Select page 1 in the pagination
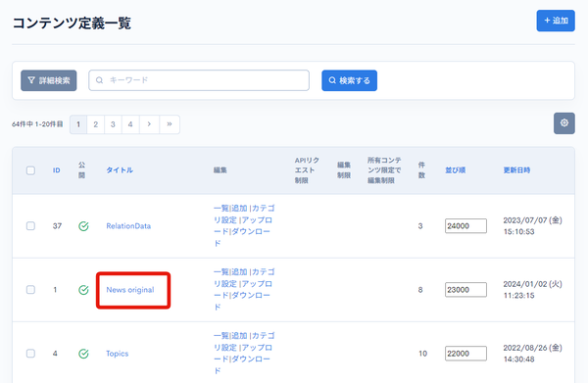The height and width of the screenshot is (383, 588). pyautogui.click(x=78, y=124)
